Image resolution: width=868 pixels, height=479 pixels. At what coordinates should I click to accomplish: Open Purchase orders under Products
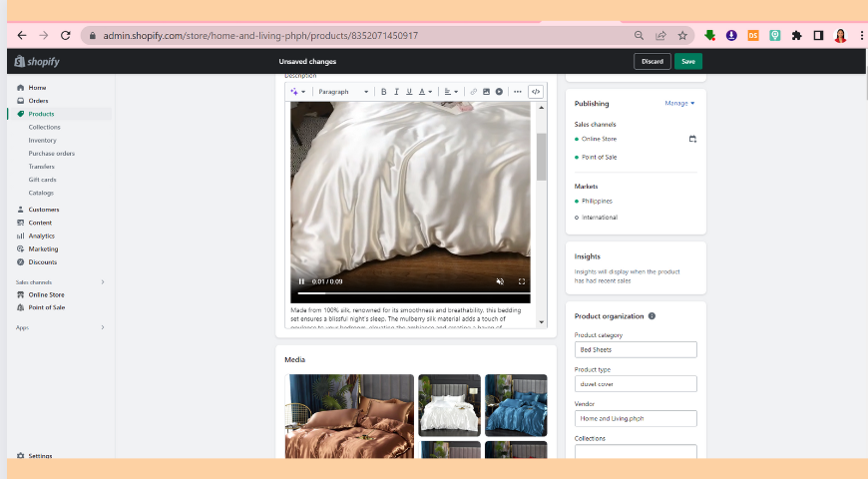point(52,154)
